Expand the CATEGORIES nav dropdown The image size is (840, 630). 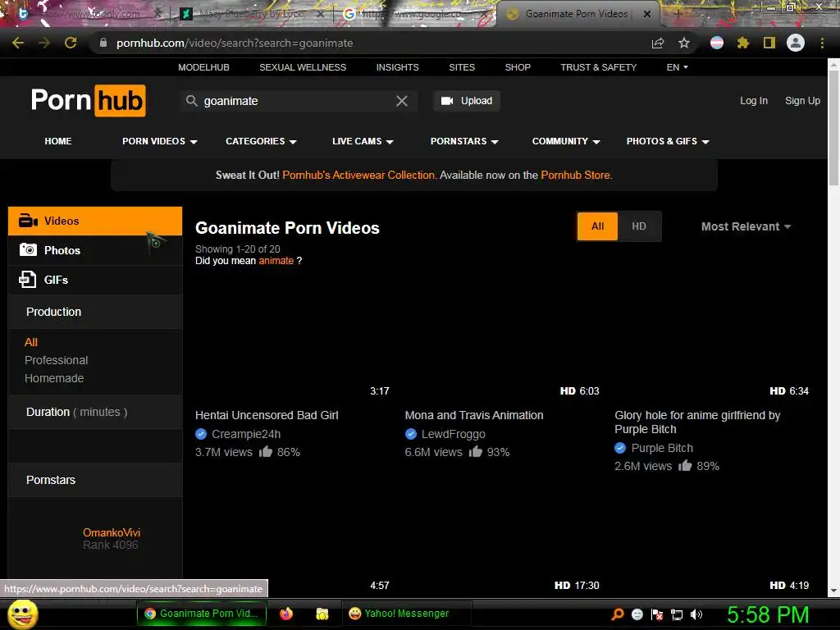[x=261, y=141]
